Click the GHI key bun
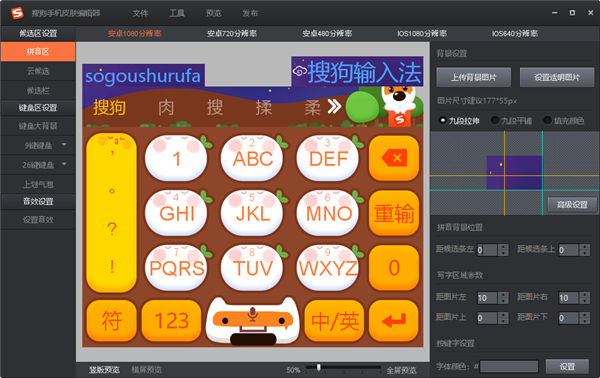Image resolution: width=600 pixels, height=378 pixels. click(176, 213)
